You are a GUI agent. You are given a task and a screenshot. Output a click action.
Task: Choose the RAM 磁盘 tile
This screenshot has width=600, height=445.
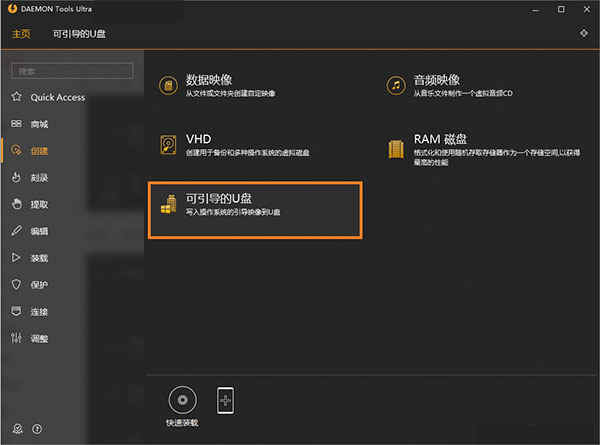click(x=484, y=149)
